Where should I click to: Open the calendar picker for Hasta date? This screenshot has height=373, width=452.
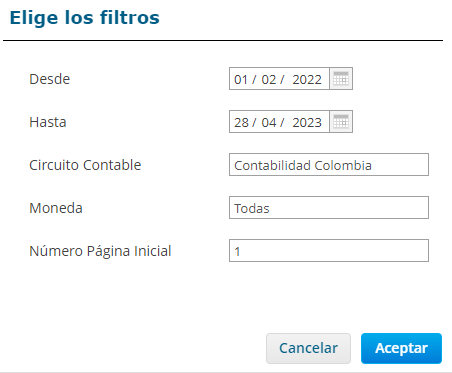[x=341, y=122]
